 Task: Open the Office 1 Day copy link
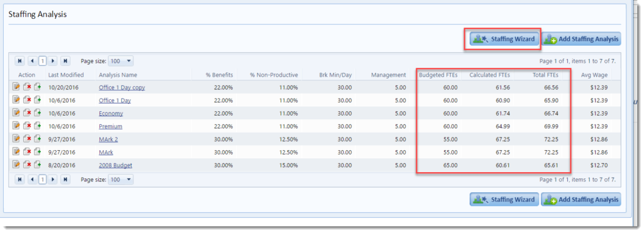click(x=121, y=87)
